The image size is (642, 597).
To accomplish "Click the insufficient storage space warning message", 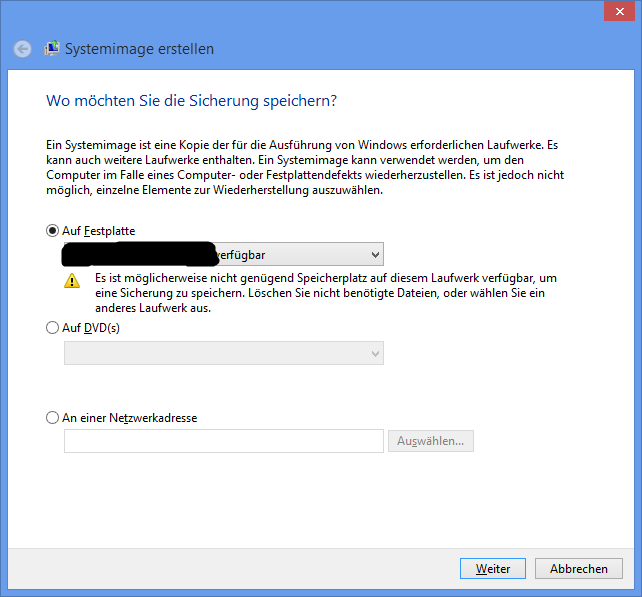I will [326, 291].
